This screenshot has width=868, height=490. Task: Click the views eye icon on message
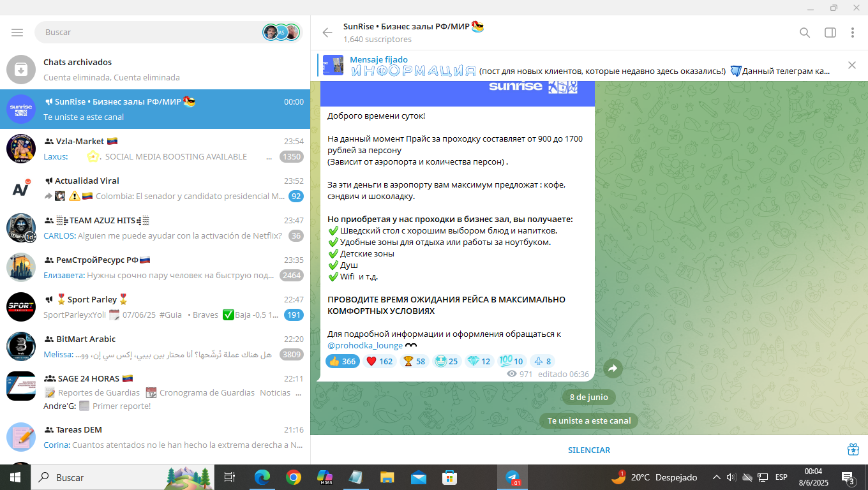(x=511, y=375)
